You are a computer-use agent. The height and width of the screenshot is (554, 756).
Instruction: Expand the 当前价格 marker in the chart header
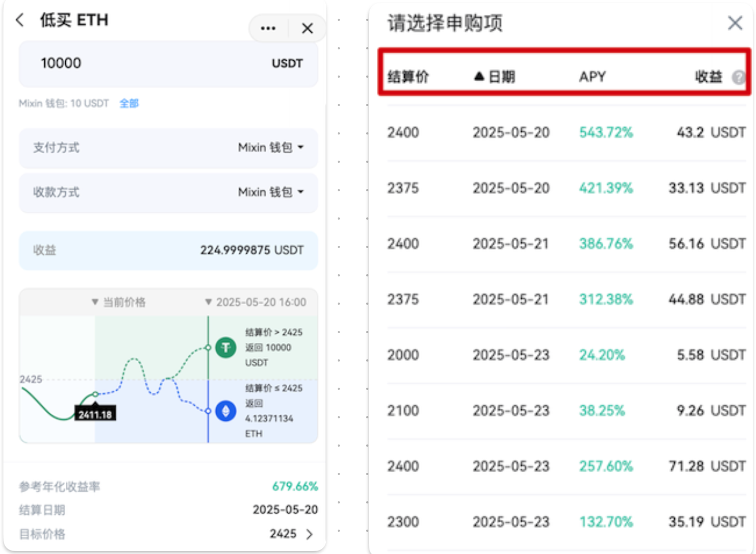coord(119,302)
